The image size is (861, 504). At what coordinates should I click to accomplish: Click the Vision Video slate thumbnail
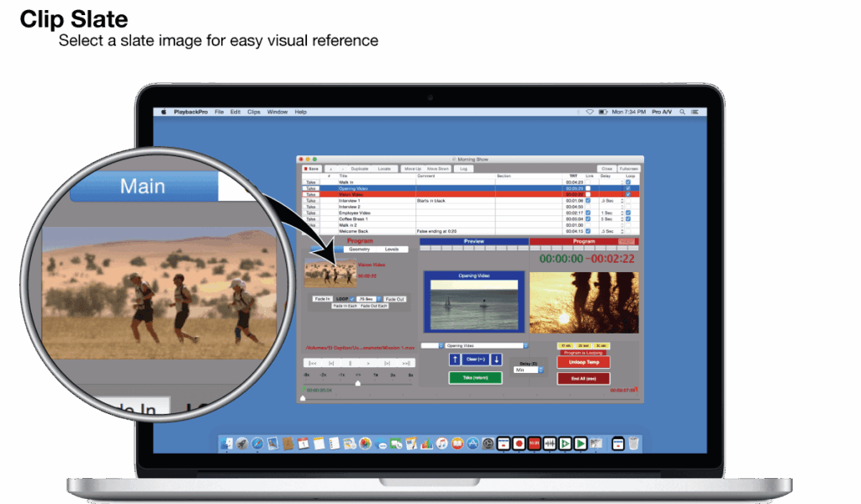330,272
